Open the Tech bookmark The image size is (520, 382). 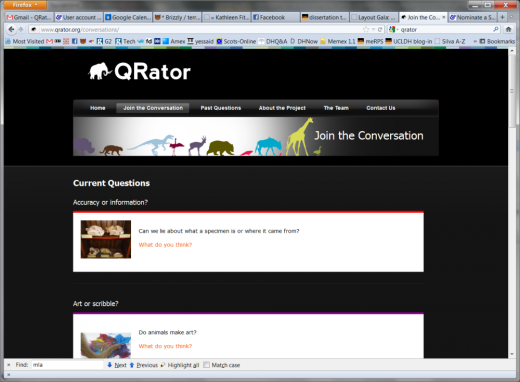[x=125, y=41]
